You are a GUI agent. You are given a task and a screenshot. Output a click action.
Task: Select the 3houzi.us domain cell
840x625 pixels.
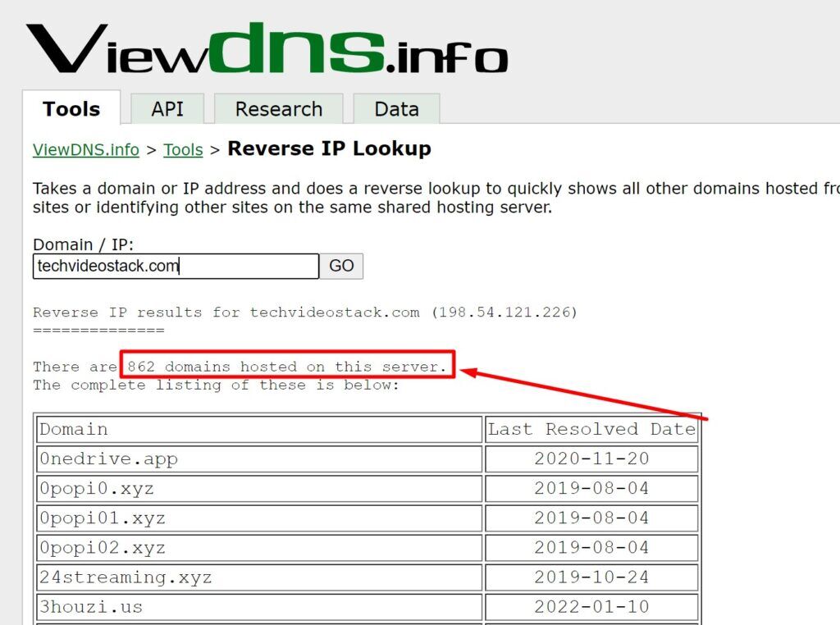[x=260, y=607]
